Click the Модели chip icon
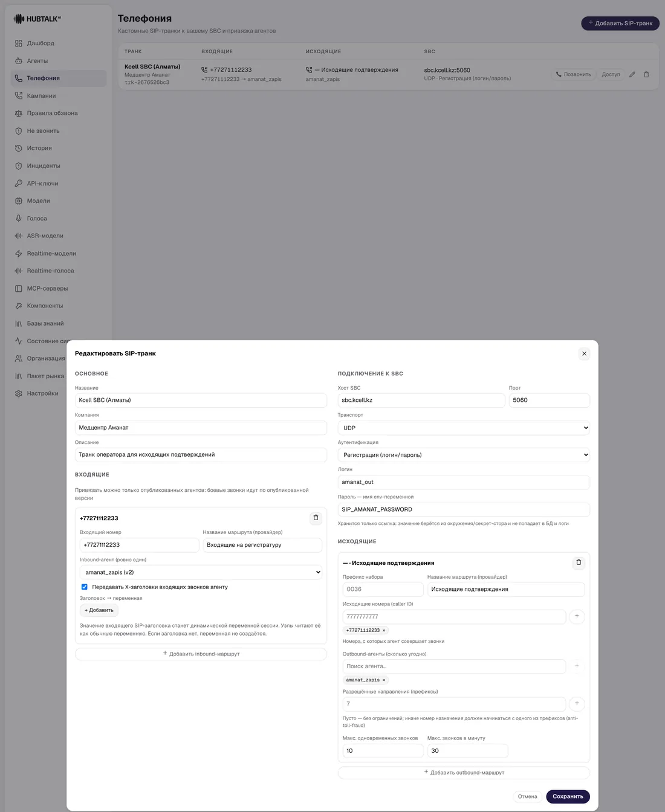Screen dimensions: 665x812 19,201
